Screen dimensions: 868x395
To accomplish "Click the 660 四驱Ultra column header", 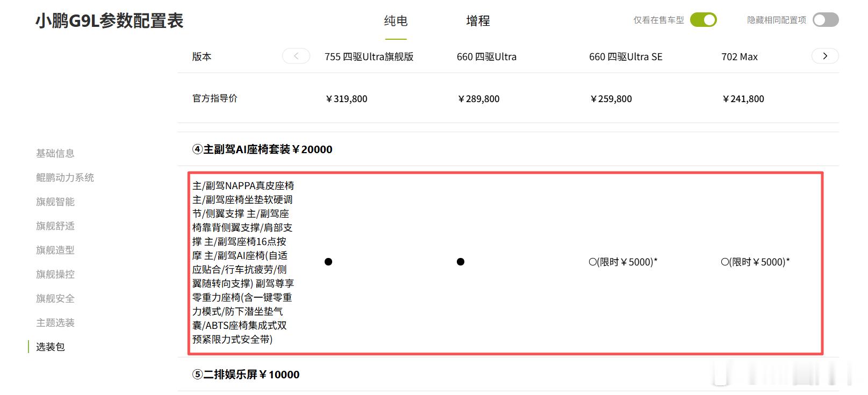I will tap(486, 56).
